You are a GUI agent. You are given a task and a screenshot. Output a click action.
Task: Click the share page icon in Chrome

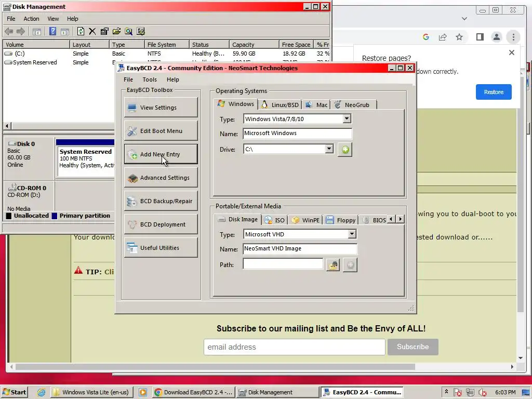443,37
